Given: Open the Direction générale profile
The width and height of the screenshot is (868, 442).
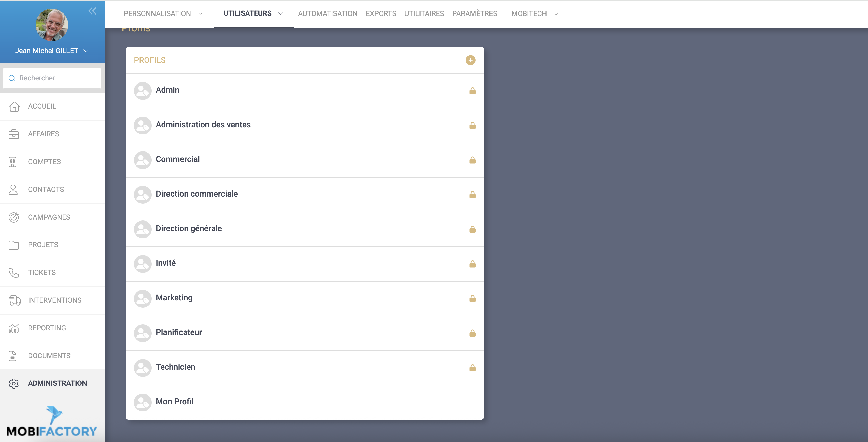Looking at the screenshot, I should coord(189,229).
